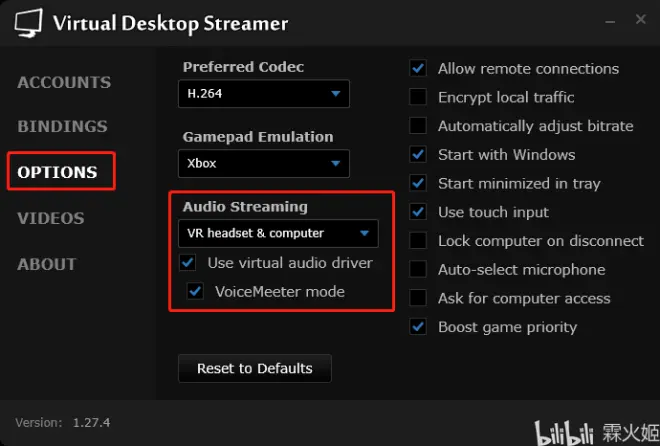
Task: Open the Audio Streaming dropdown
Action: tap(278, 233)
